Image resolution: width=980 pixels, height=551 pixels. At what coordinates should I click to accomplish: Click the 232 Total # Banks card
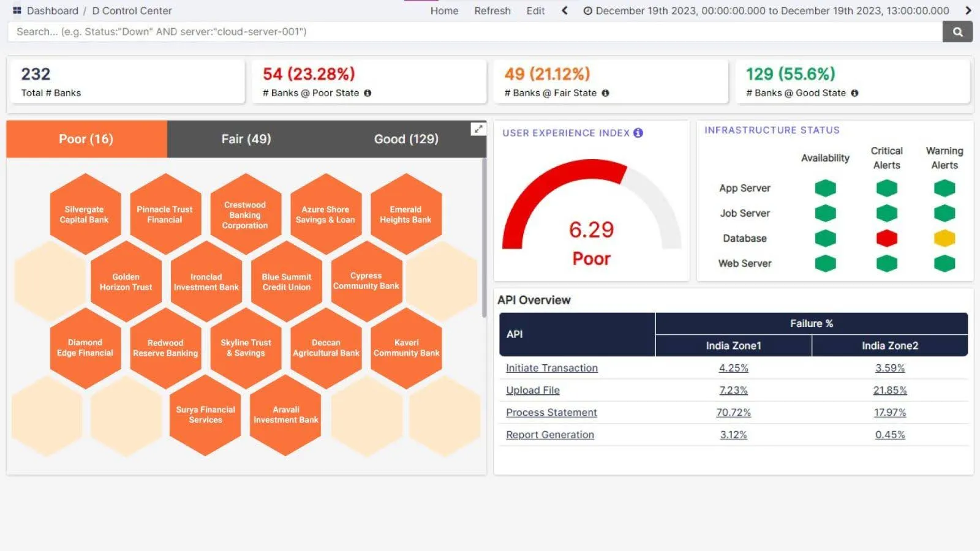click(x=127, y=82)
